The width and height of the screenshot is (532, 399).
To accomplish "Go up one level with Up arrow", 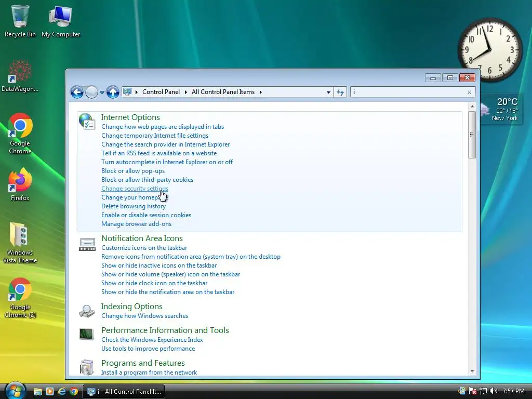I will pyautogui.click(x=113, y=92).
